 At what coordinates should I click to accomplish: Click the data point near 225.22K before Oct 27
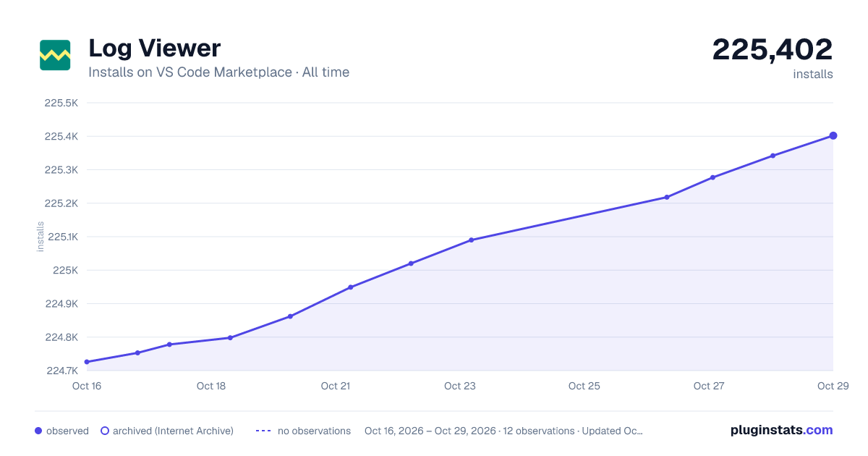[667, 197]
